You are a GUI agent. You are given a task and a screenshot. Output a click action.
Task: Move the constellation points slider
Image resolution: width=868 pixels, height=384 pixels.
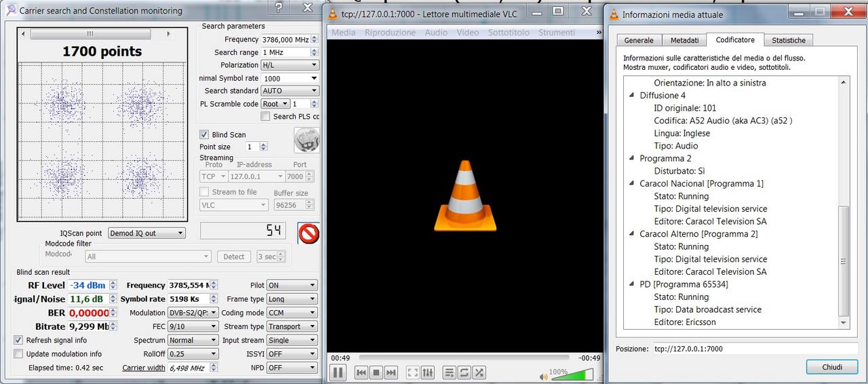click(90, 34)
